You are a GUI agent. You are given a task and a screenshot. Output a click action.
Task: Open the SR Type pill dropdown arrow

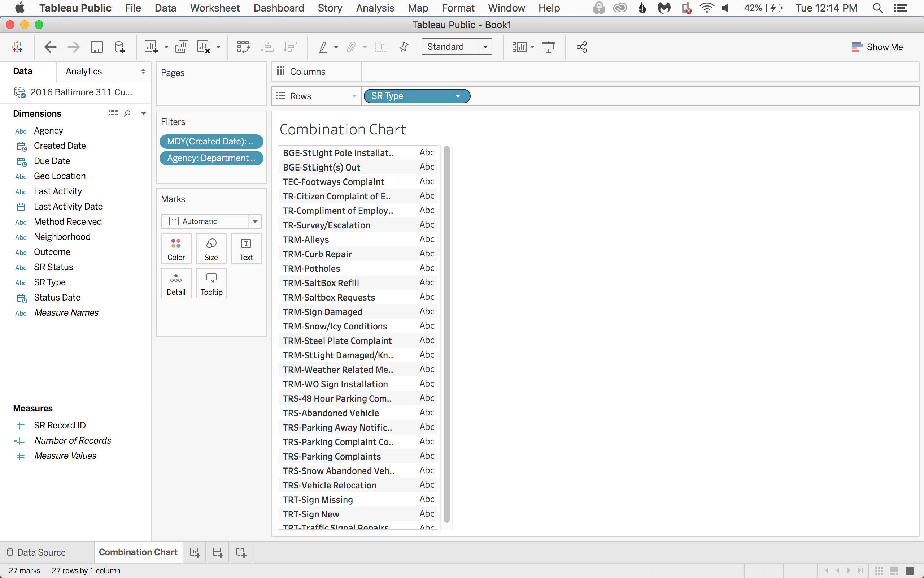pos(458,96)
